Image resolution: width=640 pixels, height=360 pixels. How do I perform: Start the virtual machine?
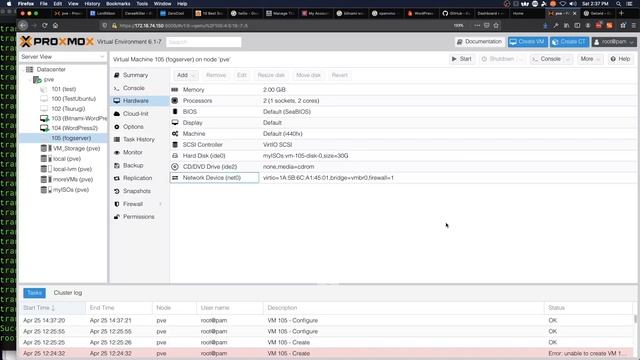(462, 59)
